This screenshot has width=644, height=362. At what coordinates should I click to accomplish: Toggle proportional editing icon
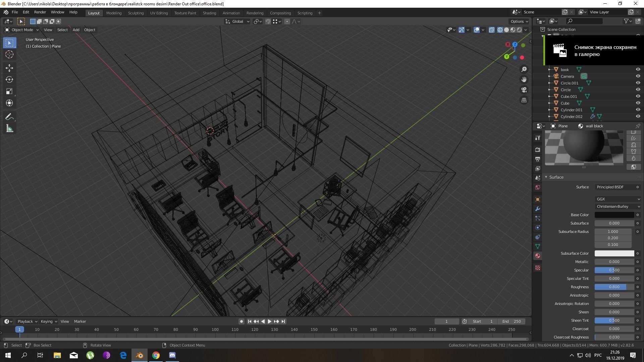pos(287,21)
